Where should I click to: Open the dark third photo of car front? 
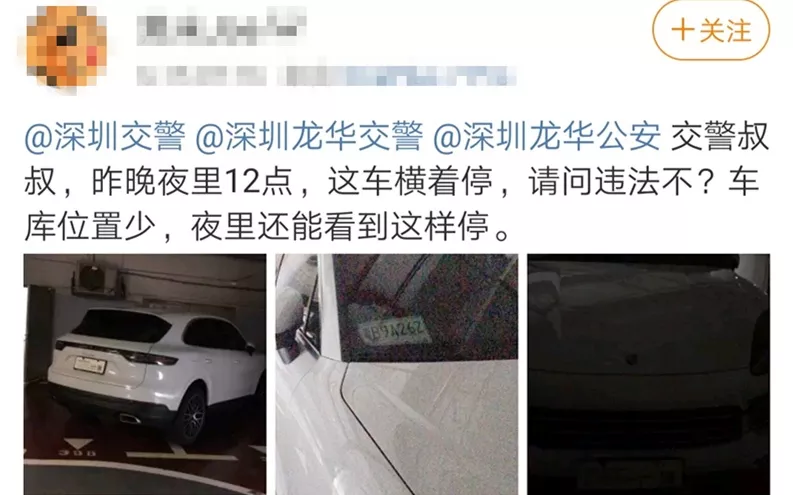tap(648, 374)
